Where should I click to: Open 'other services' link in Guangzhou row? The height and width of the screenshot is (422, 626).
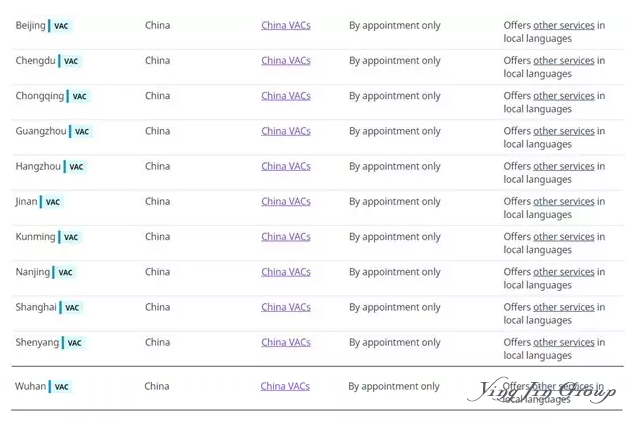click(x=564, y=131)
